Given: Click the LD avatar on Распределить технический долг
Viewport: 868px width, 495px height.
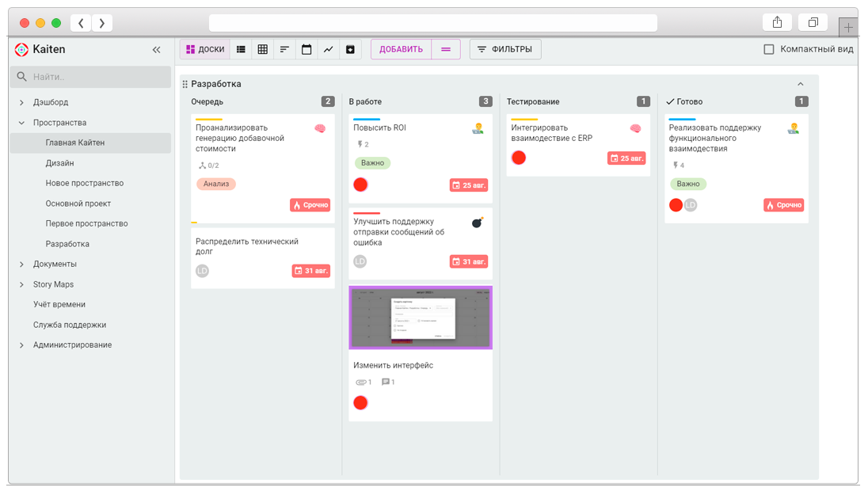Looking at the screenshot, I should click(202, 271).
